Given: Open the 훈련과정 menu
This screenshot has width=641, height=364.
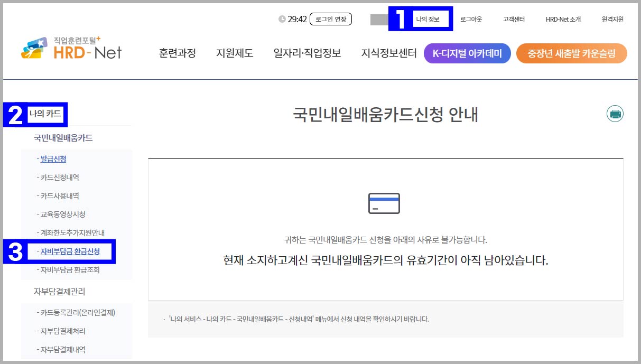Looking at the screenshot, I should click(x=177, y=53).
